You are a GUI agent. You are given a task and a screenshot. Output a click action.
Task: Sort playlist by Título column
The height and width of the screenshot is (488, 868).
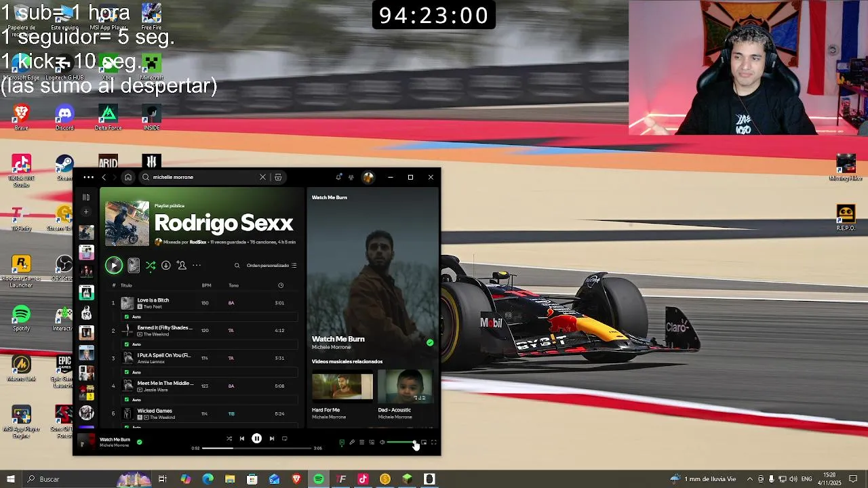pos(126,285)
